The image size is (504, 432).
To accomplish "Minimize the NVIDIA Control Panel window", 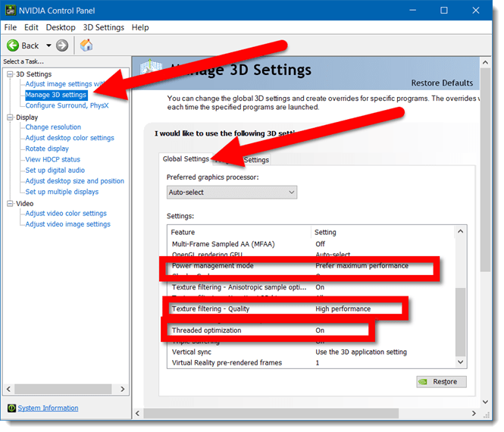I will 413,11.
